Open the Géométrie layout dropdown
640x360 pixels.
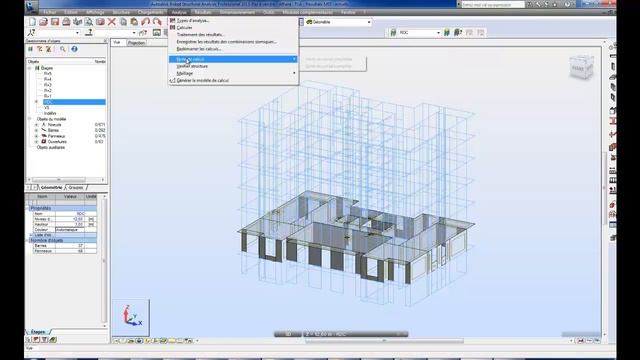(369, 22)
